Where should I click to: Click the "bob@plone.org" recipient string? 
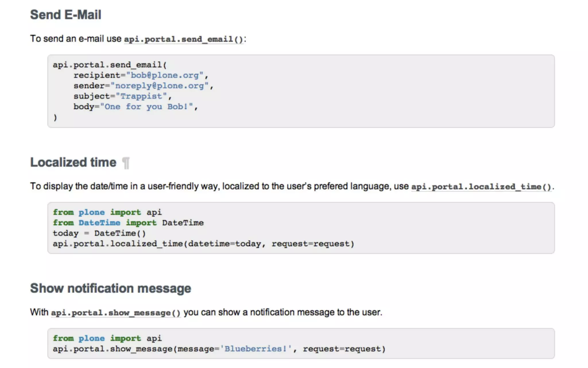[165, 75]
